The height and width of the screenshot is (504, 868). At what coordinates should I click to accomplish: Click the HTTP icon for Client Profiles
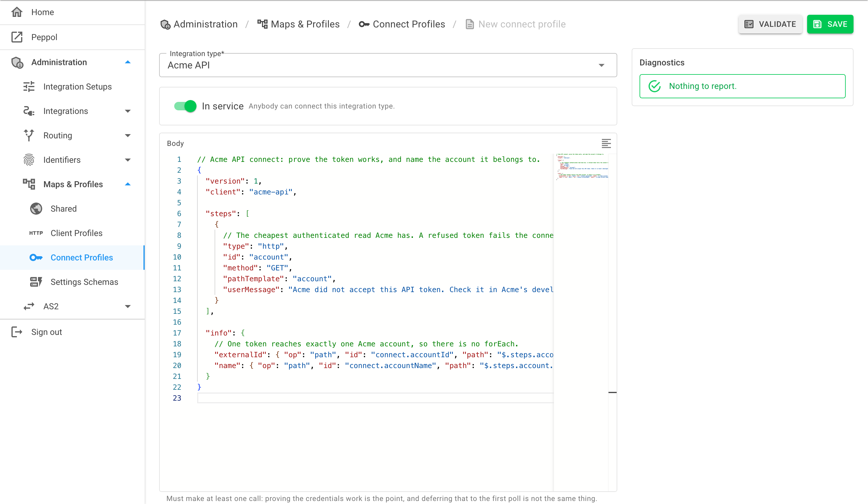[36, 233]
